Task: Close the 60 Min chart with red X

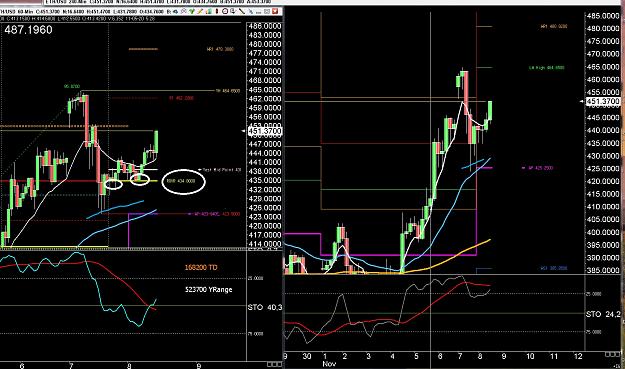Action: click(x=275, y=11)
